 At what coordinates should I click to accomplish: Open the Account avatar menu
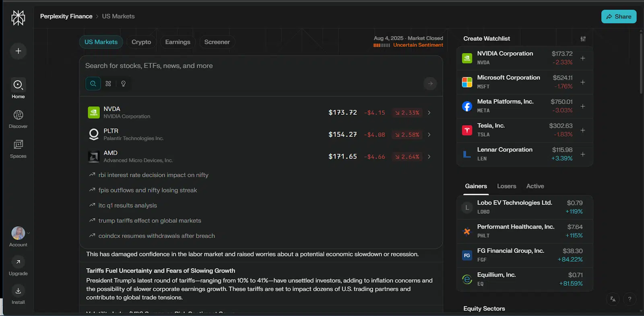[x=18, y=233]
